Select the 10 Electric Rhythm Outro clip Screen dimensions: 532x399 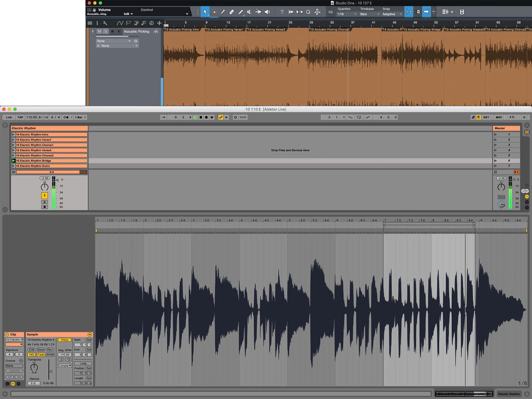51,166
